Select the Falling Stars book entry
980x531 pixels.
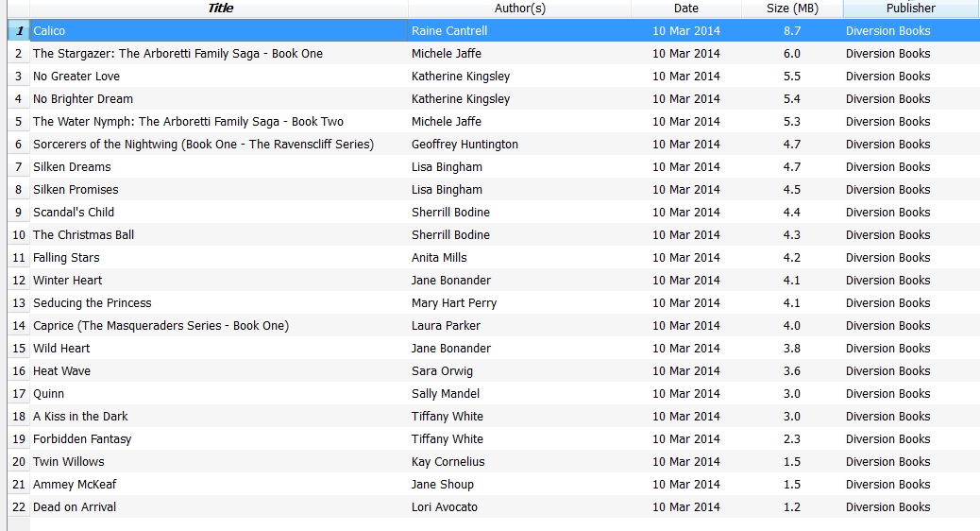click(x=66, y=258)
